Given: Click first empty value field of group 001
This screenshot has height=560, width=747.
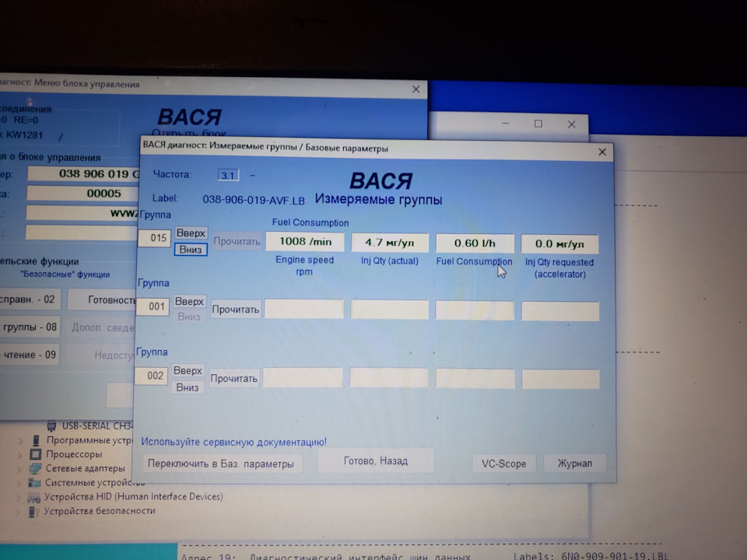Looking at the screenshot, I should 304,309.
